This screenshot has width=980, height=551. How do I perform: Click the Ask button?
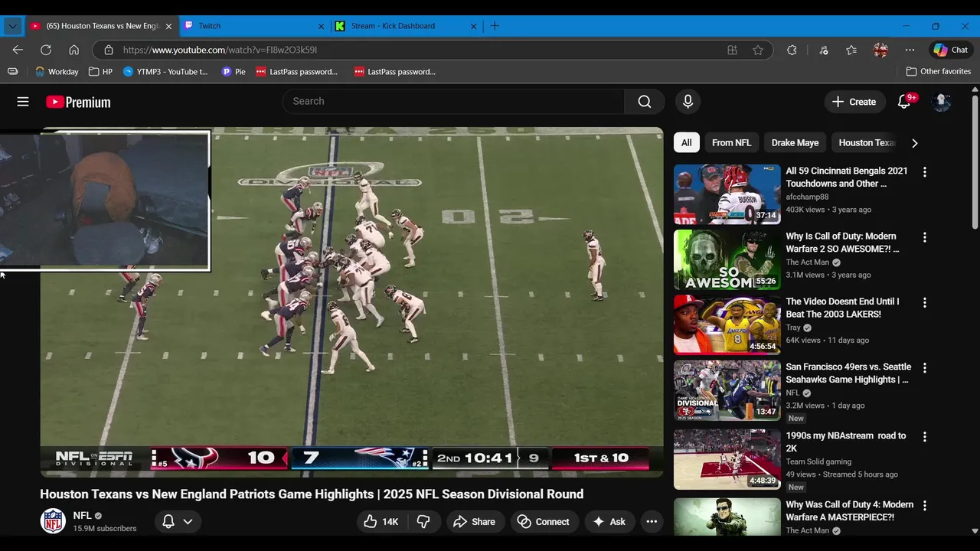coord(609,522)
